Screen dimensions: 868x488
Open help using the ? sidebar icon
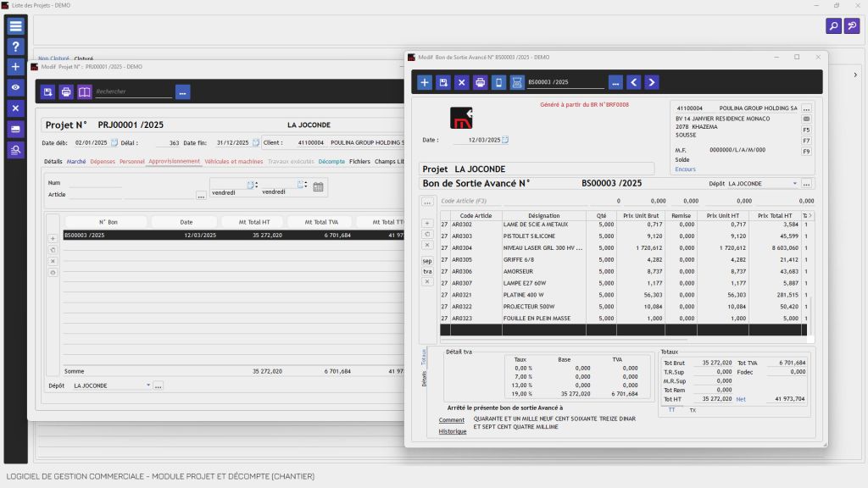[14, 46]
